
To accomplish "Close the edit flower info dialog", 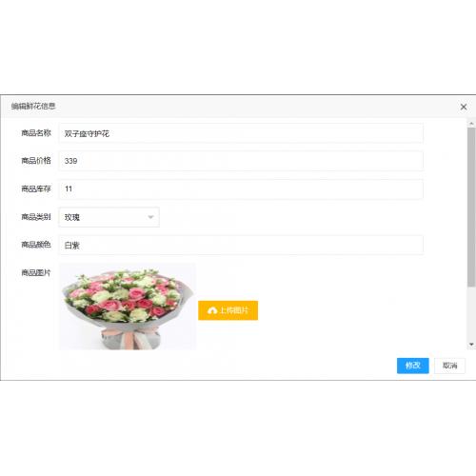I will pos(464,107).
